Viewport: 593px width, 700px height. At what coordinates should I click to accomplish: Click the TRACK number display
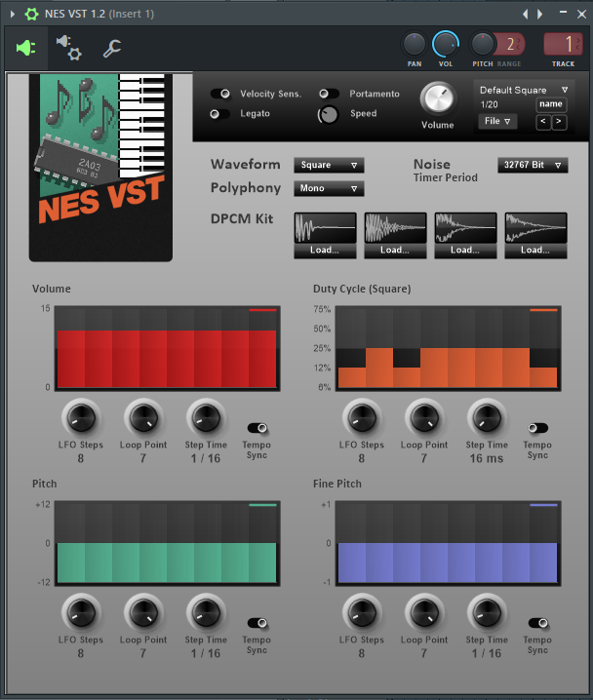point(563,44)
